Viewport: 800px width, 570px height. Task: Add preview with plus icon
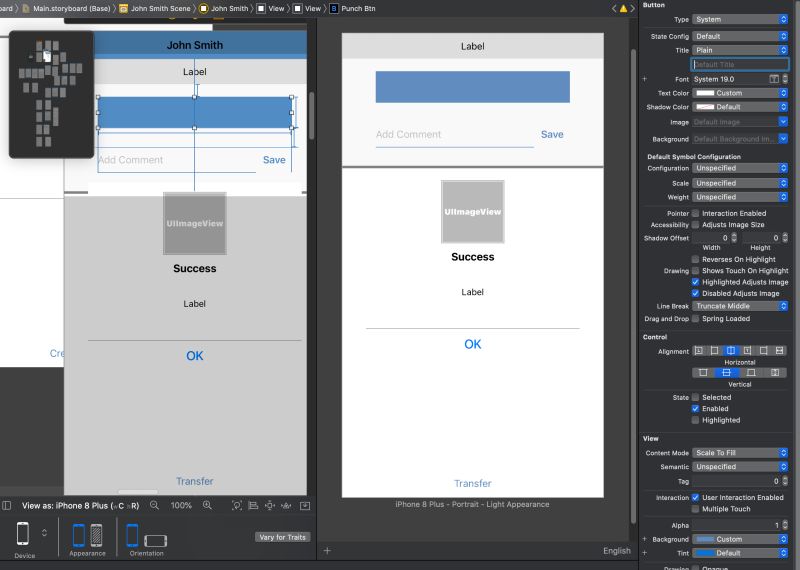(327, 551)
